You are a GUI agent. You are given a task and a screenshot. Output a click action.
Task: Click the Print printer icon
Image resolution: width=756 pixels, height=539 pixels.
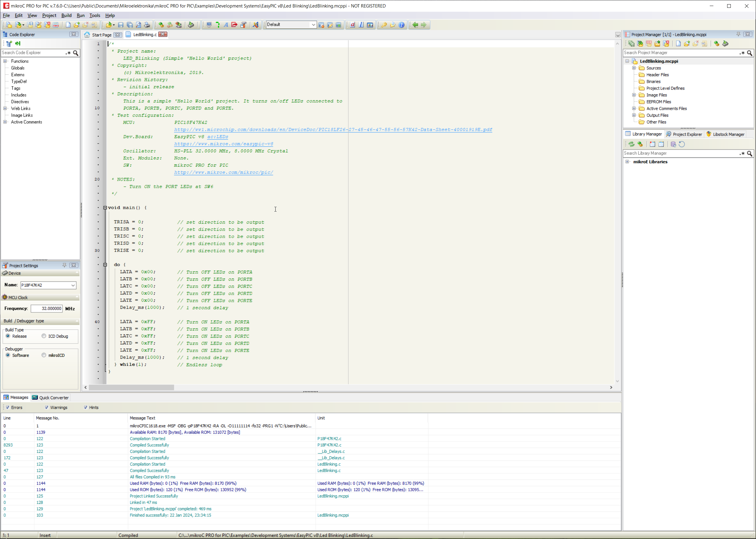[x=147, y=25]
